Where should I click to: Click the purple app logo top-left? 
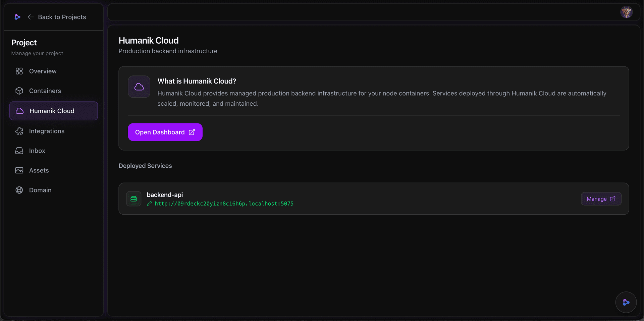point(17,17)
